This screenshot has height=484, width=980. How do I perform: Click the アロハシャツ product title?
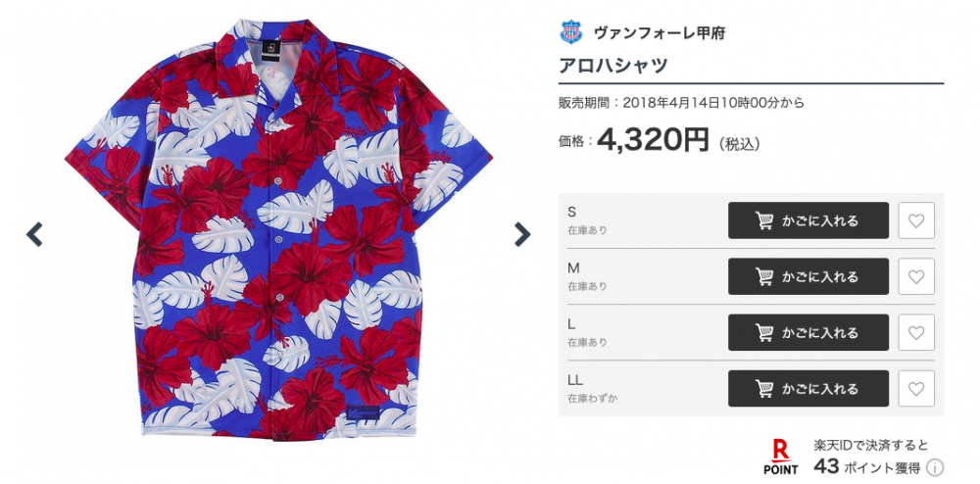tap(613, 65)
